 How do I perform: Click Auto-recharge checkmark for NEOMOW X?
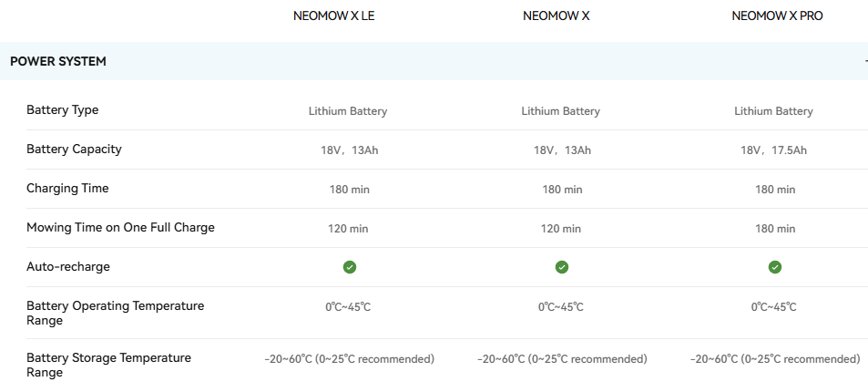coord(562,267)
